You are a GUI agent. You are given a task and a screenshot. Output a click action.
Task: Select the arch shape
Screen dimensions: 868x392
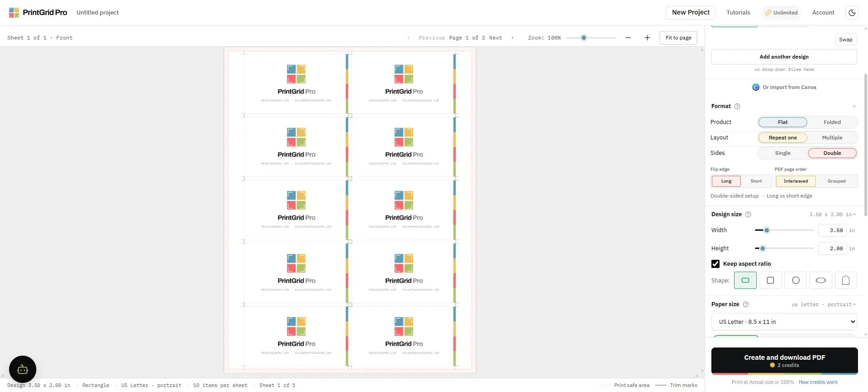click(846, 280)
